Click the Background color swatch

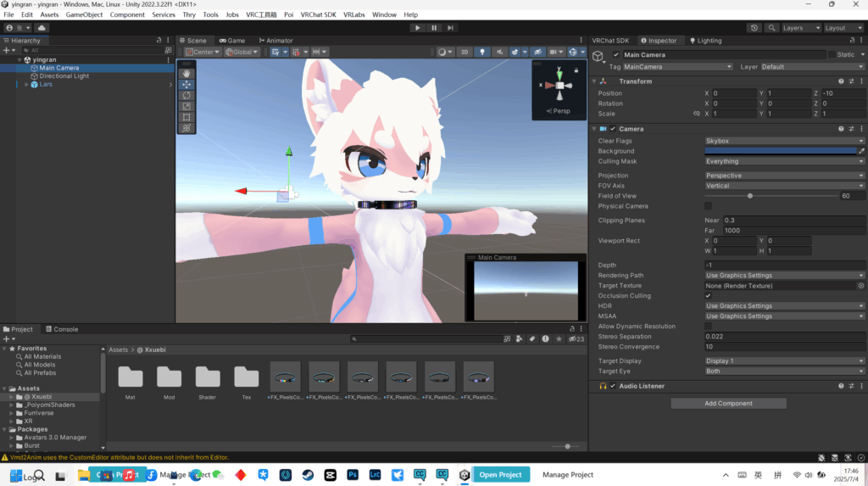pyautogui.click(x=781, y=151)
